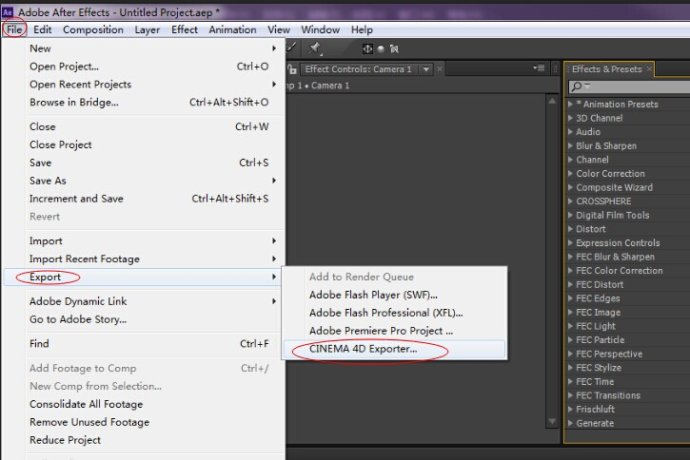Expand the Audio effects category

coord(570,132)
